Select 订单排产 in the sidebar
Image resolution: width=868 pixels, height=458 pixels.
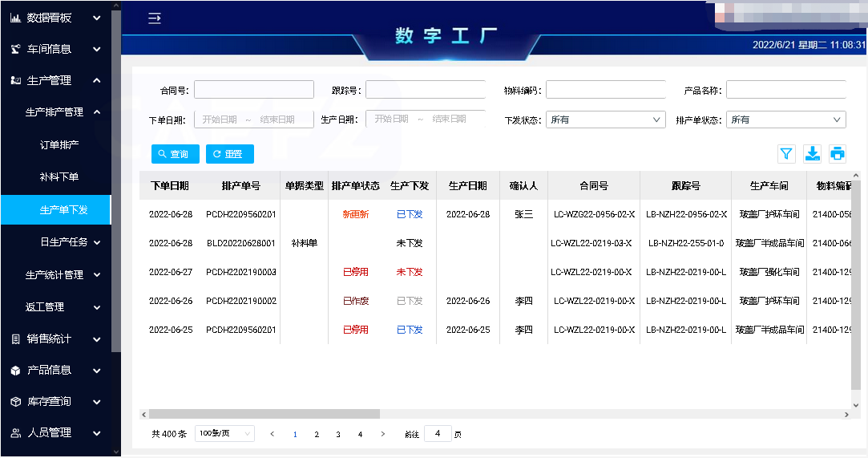click(x=59, y=145)
